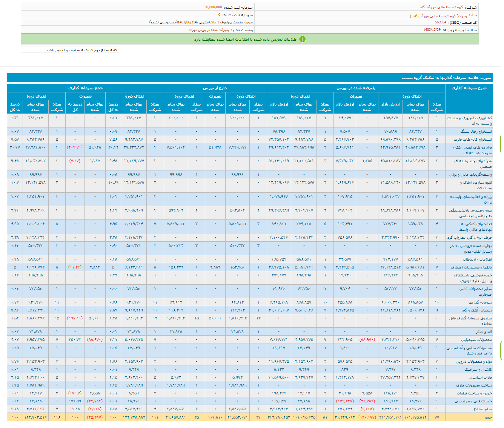Click the جمع سرمایه گذاری group header

click(x=85, y=88)
